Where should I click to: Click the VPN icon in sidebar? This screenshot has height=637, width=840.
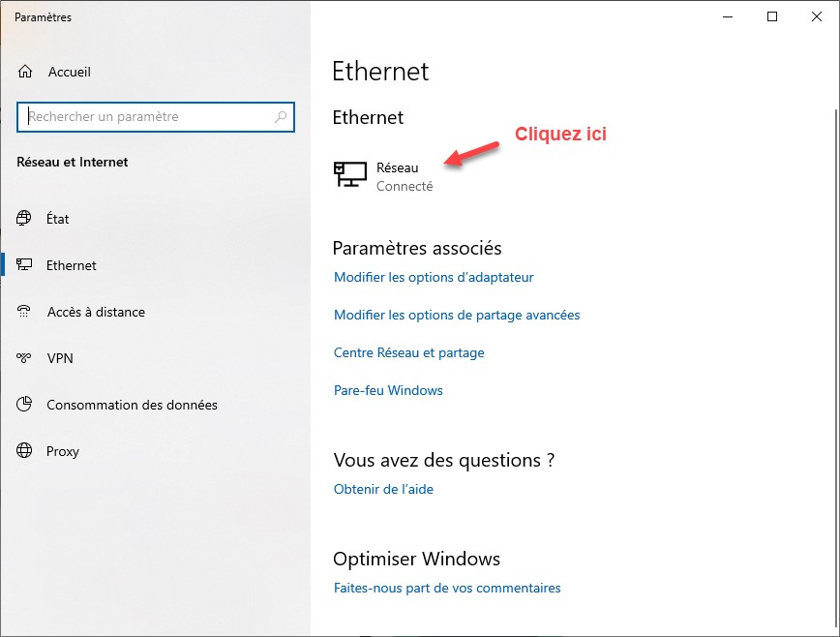pyautogui.click(x=25, y=358)
